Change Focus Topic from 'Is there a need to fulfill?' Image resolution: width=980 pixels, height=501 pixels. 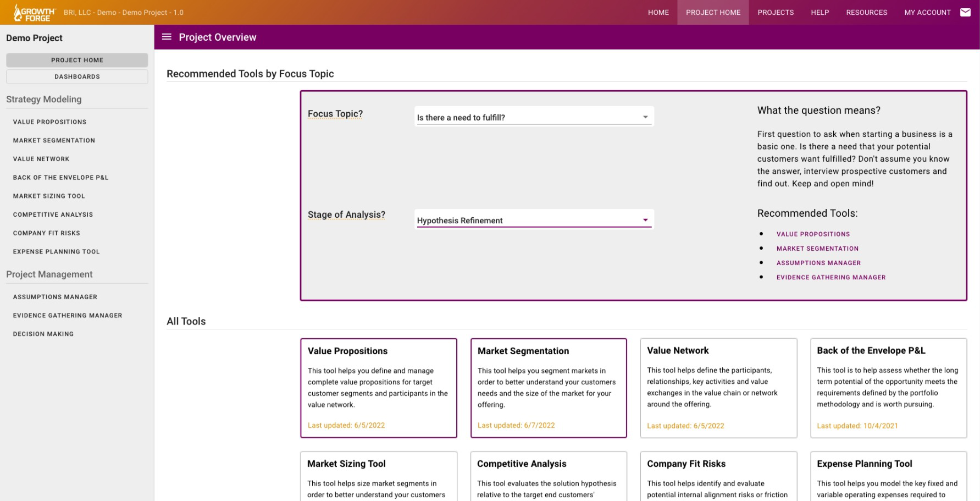click(x=533, y=117)
